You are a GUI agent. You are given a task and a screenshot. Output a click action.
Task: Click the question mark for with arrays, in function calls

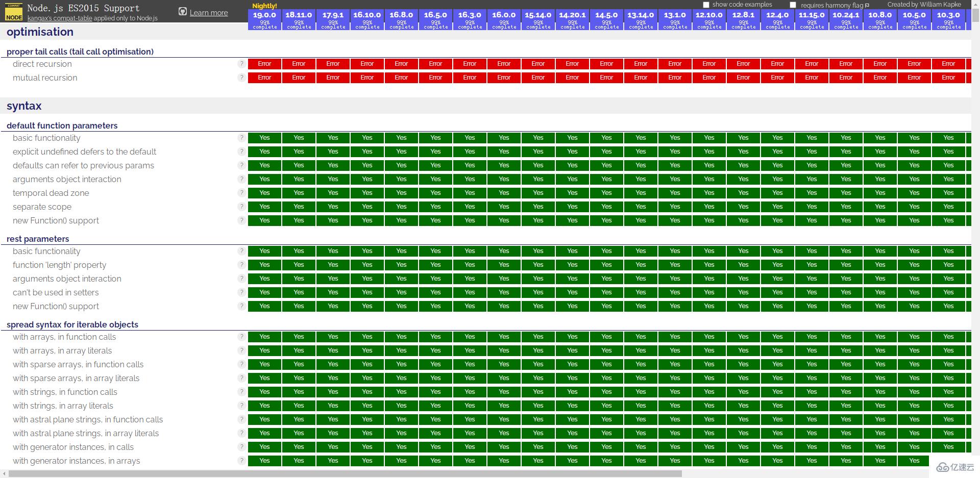pos(241,337)
